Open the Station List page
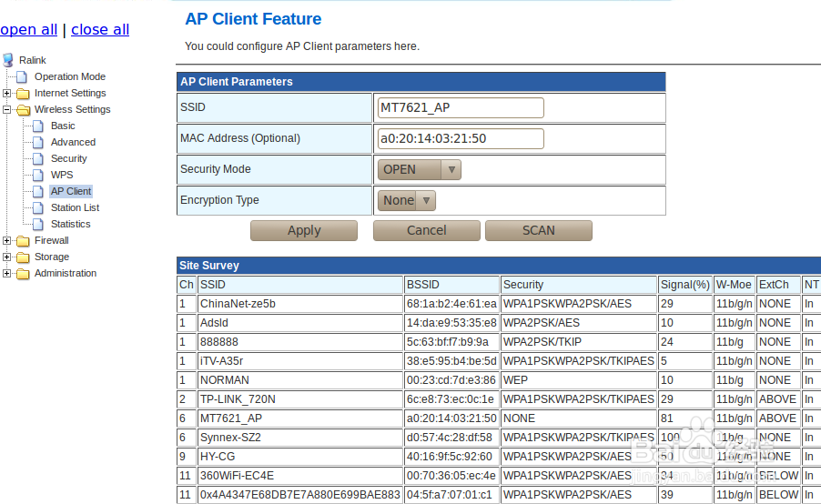Screen dimensions: 821x504 [75, 207]
